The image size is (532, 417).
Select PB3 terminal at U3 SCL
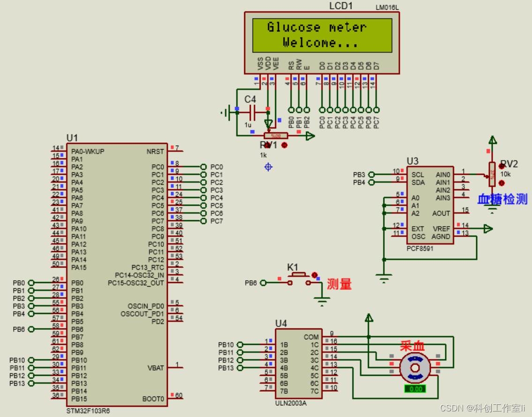pos(372,175)
